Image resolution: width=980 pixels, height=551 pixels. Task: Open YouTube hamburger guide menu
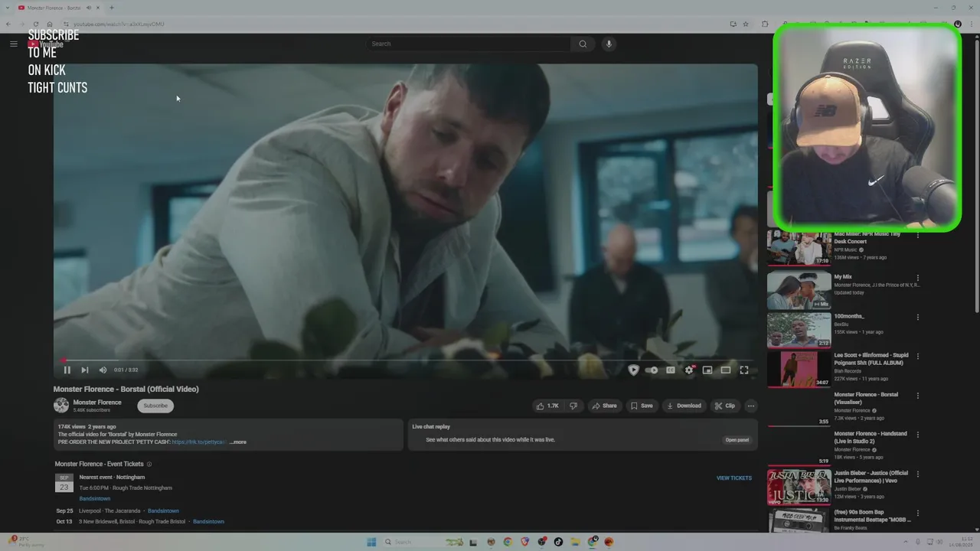pyautogui.click(x=13, y=44)
